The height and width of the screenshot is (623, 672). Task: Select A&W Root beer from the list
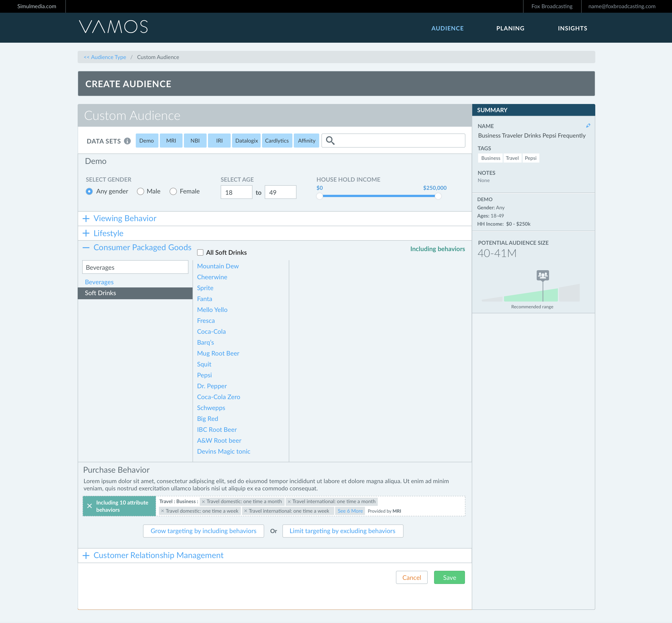[219, 440]
